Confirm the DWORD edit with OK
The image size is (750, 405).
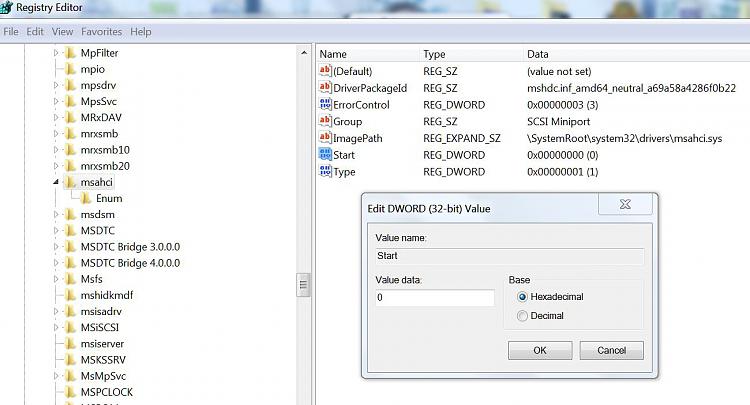coord(540,350)
